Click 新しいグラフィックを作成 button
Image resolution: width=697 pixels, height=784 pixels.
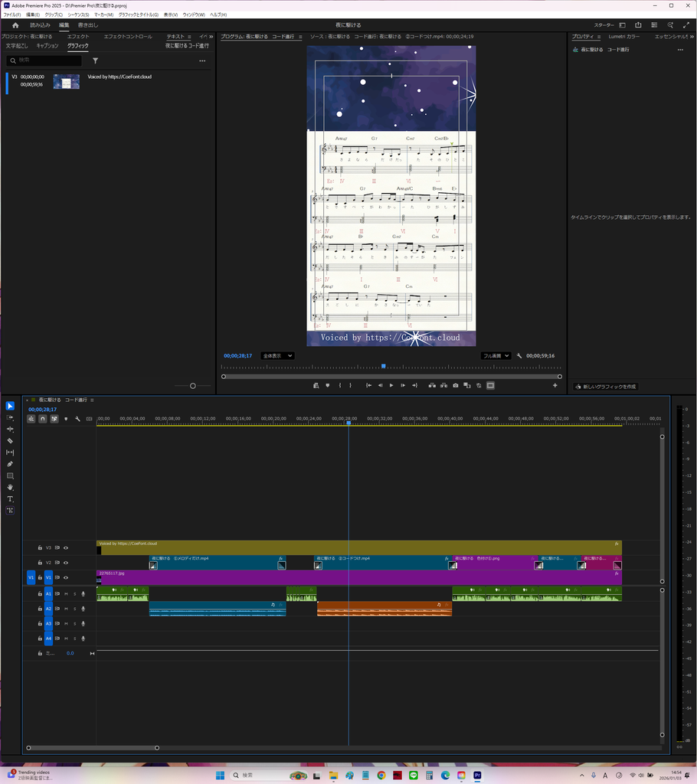click(605, 387)
